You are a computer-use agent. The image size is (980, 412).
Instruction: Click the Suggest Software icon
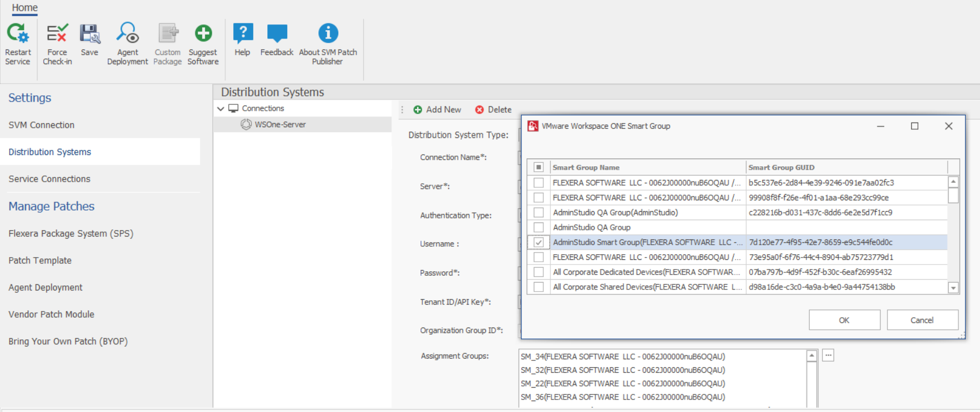click(x=203, y=33)
